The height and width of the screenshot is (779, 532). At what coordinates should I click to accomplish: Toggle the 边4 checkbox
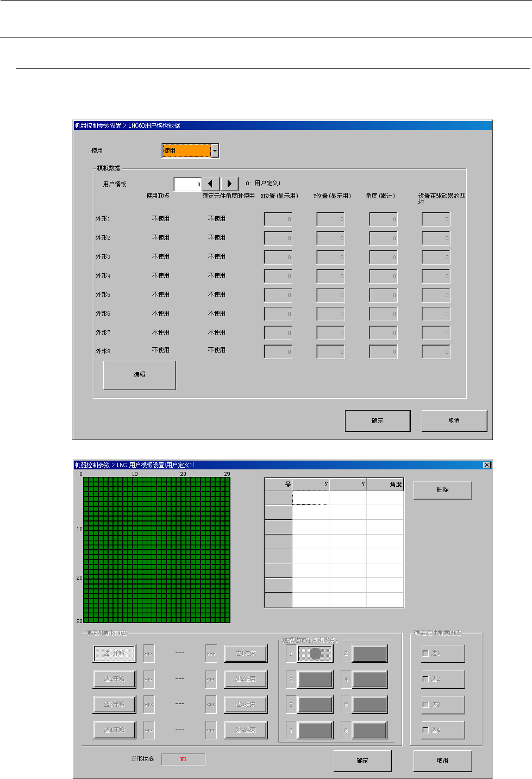coord(425,730)
